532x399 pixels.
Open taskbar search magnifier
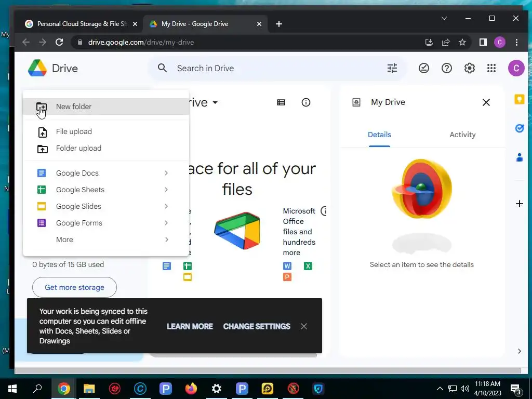[x=37, y=389]
